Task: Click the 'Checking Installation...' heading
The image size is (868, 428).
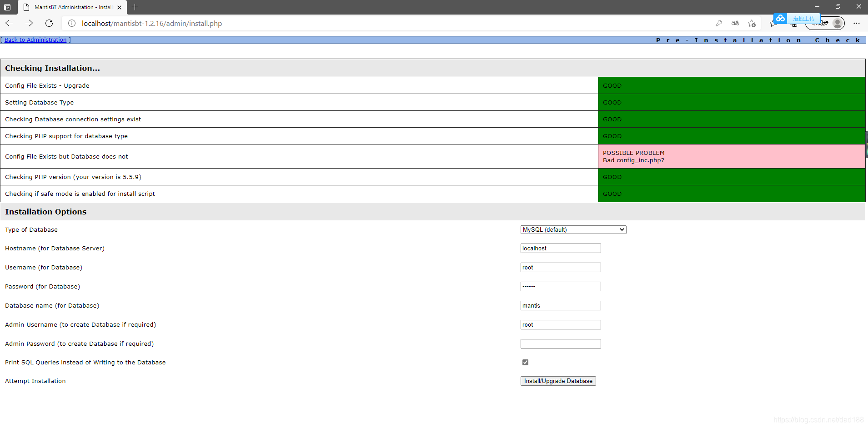Action: pyautogui.click(x=52, y=68)
